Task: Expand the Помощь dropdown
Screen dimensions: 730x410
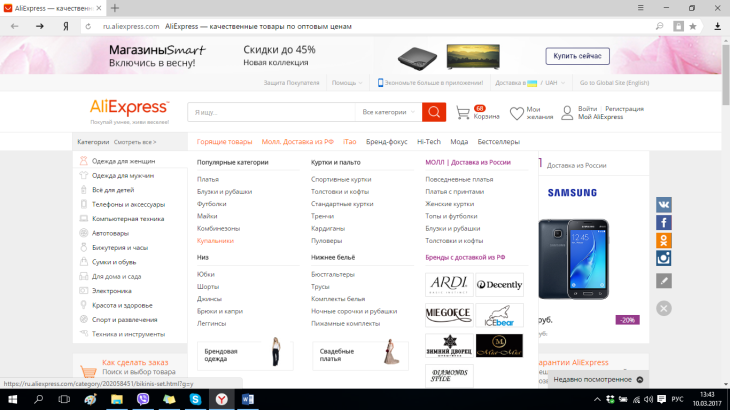Action: pos(347,83)
